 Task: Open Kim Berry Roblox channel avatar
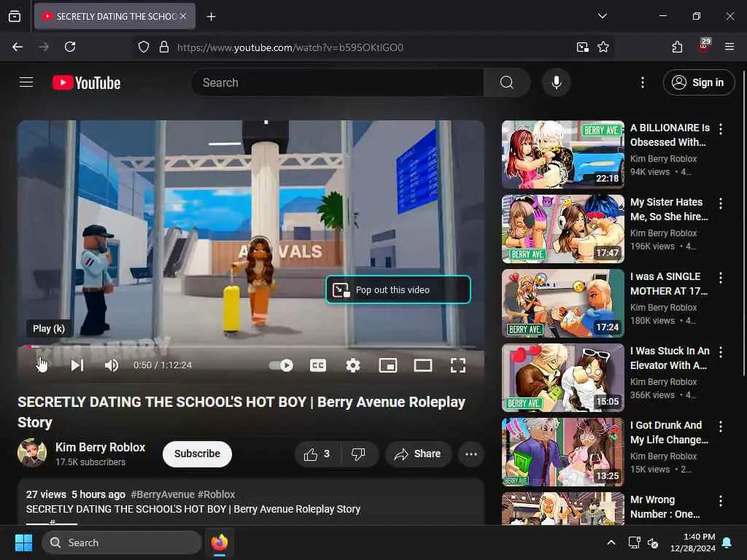(x=32, y=453)
